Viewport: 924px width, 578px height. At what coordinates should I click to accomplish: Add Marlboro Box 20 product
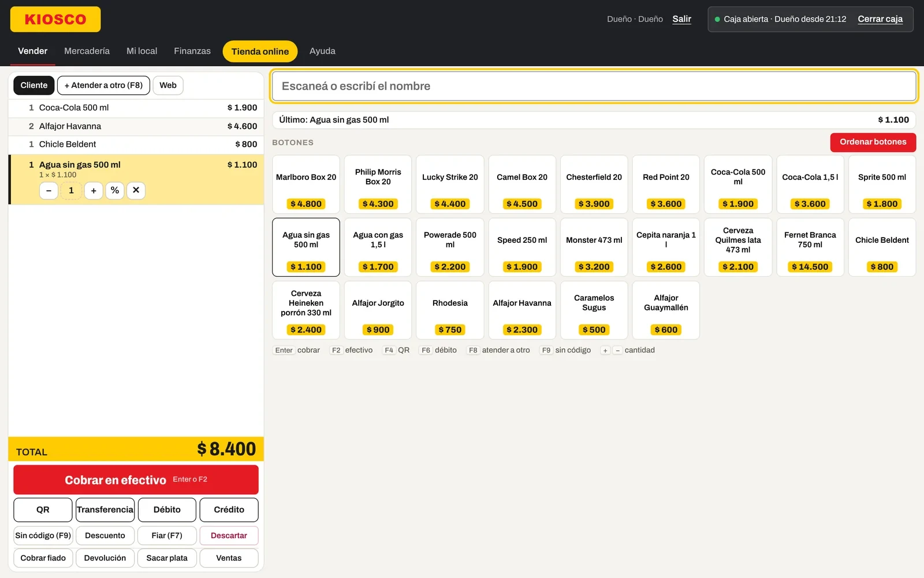click(x=306, y=184)
